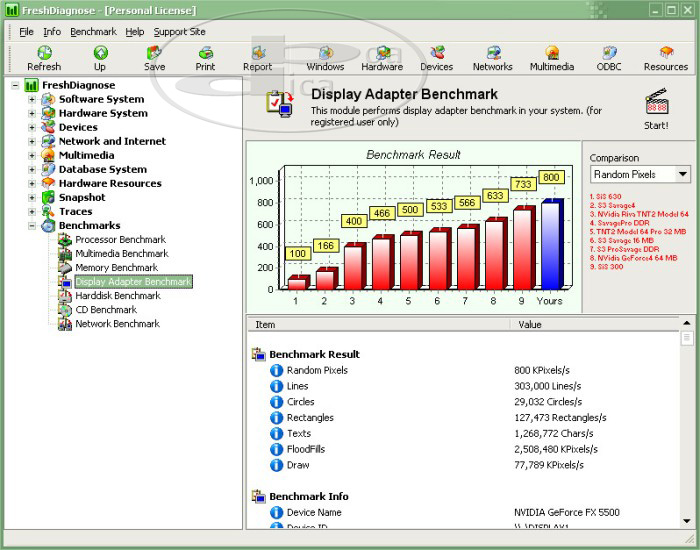Expand the Network and Internet node
Image resolution: width=700 pixels, height=550 pixels.
click(32, 141)
